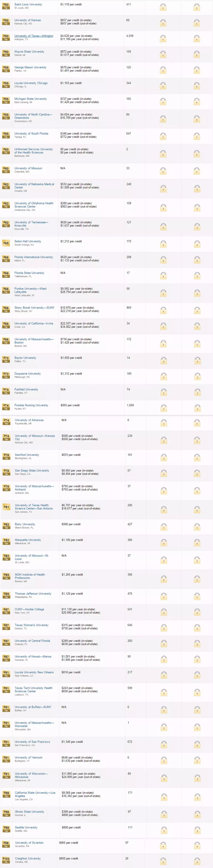Open the University of Texas—Arlington link

pyautogui.click(x=34, y=36)
